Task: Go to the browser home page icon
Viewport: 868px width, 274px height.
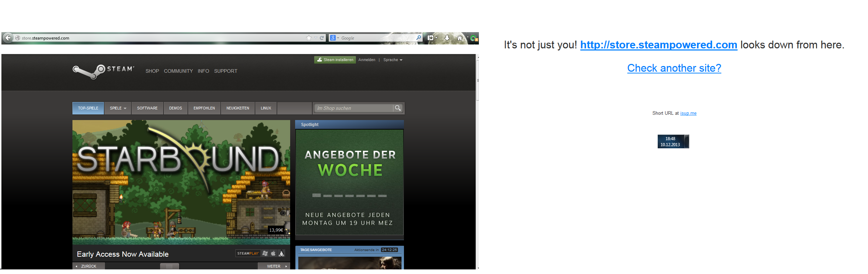Action: [460, 38]
